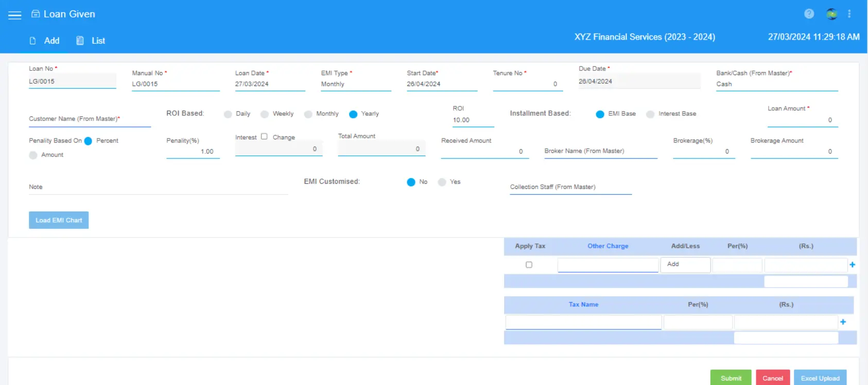Screen dimensions: 868x385
Task: Click the green Submit button
Action: 731,378
